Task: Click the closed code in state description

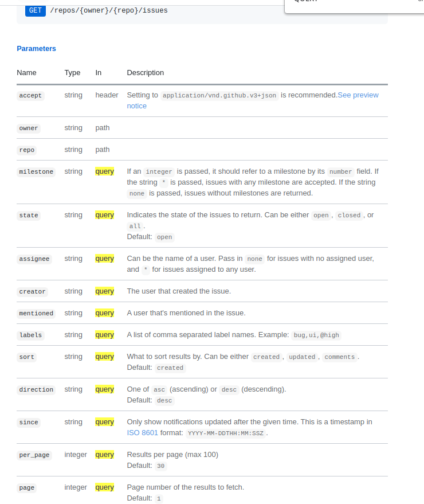Action: 349,216
